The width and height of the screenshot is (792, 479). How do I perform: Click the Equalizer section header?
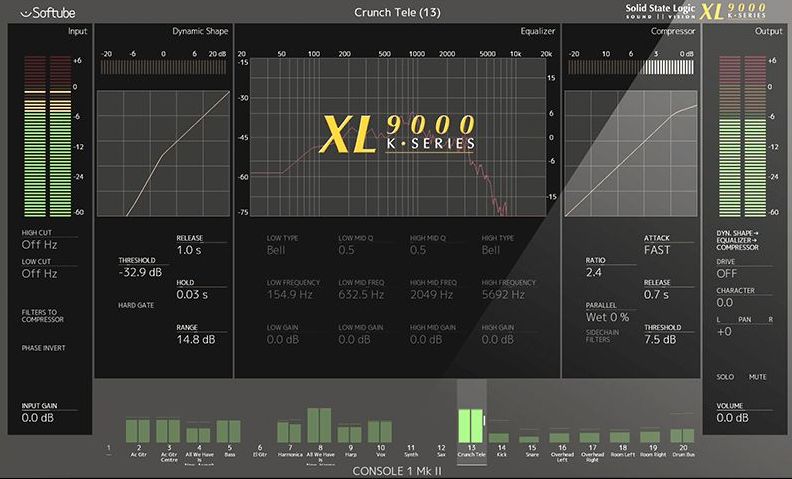coord(537,31)
